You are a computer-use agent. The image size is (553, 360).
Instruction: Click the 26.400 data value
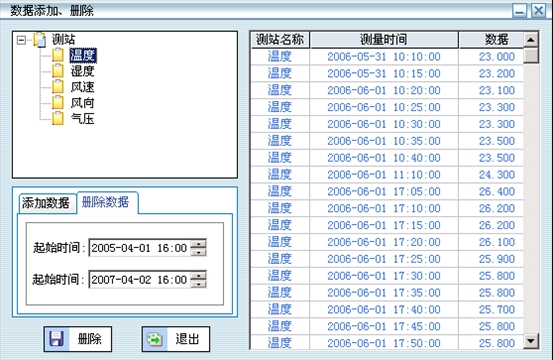[x=497, y=191]
